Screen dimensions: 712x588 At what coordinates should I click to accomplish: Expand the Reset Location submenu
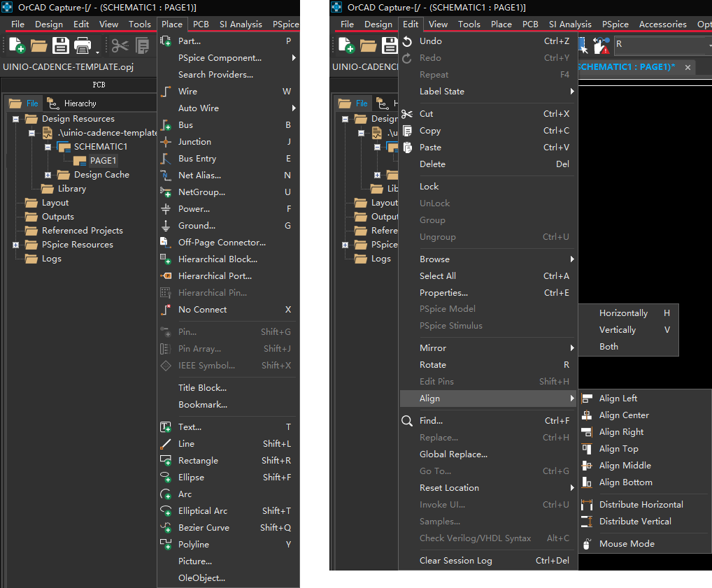point(571,488)
